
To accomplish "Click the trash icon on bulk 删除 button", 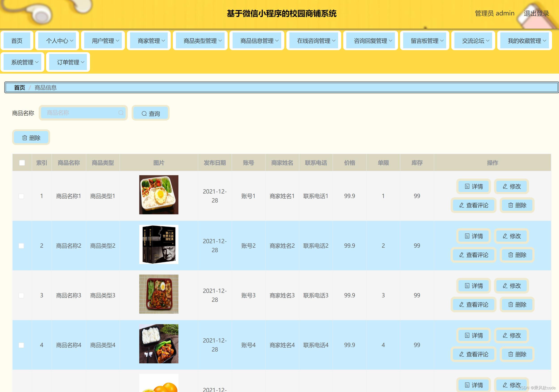I will (x=25, y=138).
